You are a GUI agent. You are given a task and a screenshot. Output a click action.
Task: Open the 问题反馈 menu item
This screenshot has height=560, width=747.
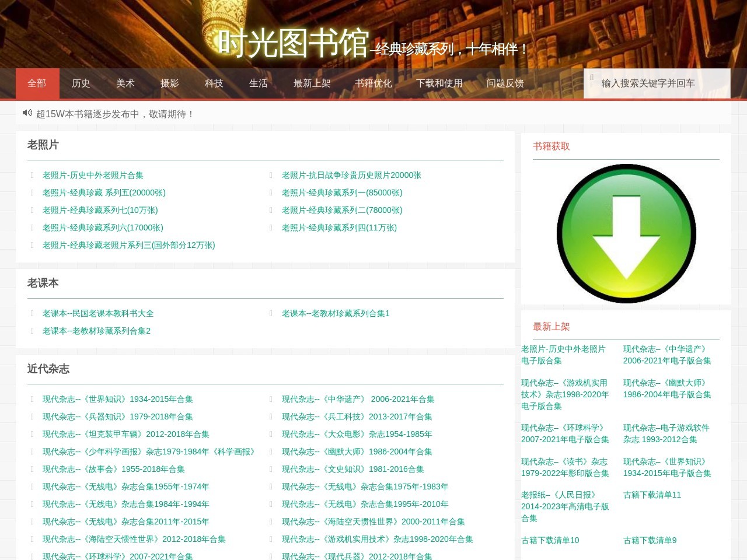tap(505, 83)
